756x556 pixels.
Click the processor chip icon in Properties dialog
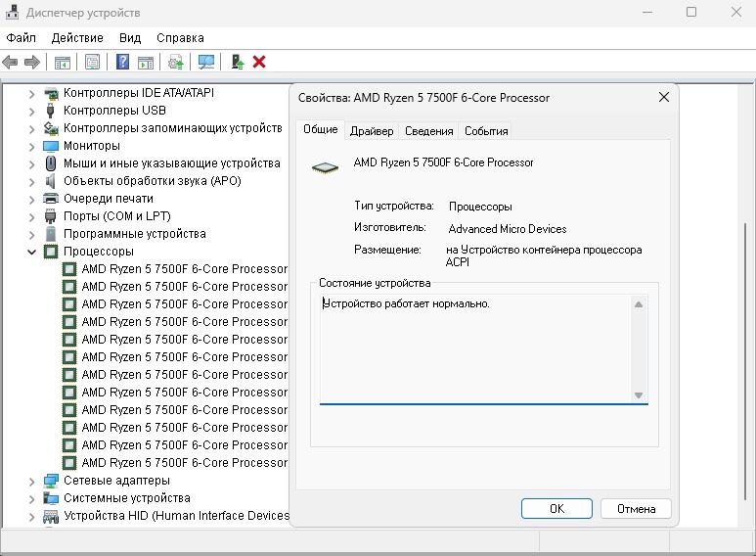[325, 167]
